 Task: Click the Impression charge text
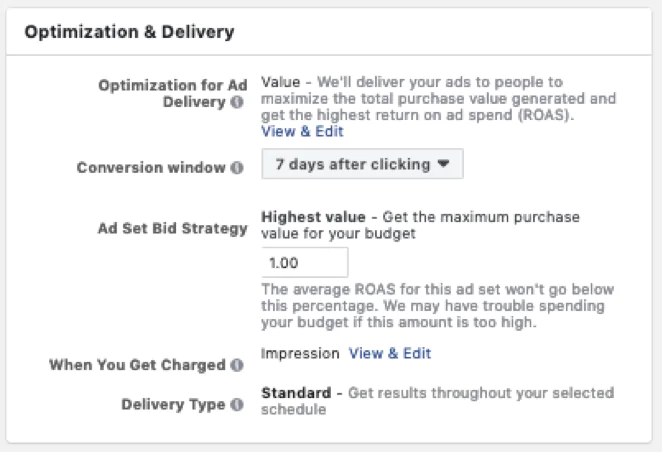(x=299, y=353)
